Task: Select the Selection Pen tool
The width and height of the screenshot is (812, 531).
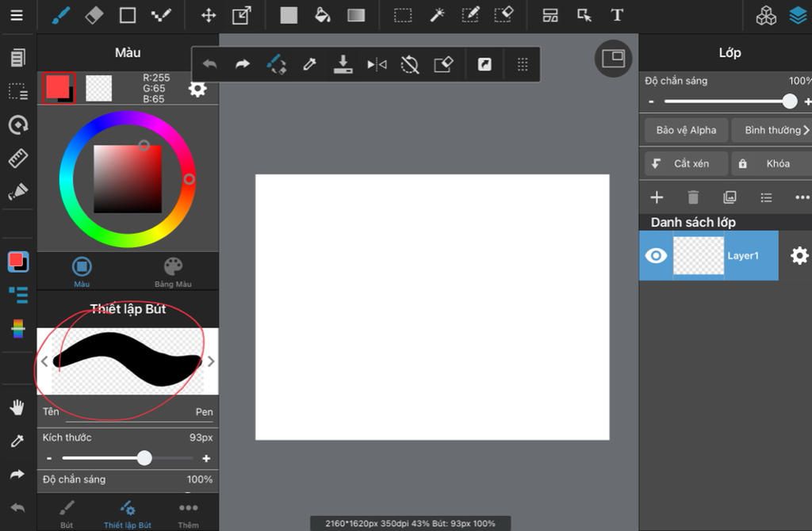Action: (470, 15)
